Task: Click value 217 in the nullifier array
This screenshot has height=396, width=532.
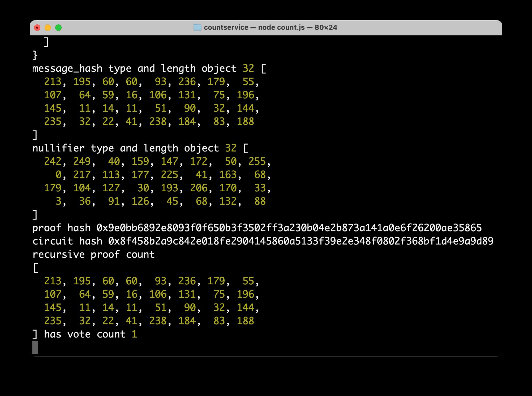Action: [82, 175]
